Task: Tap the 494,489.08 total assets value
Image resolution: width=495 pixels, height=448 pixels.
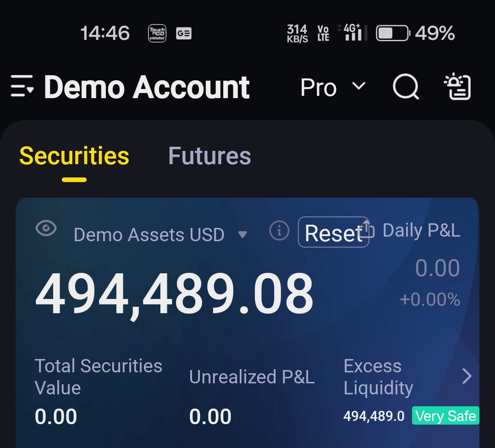Action: [174, 294]
